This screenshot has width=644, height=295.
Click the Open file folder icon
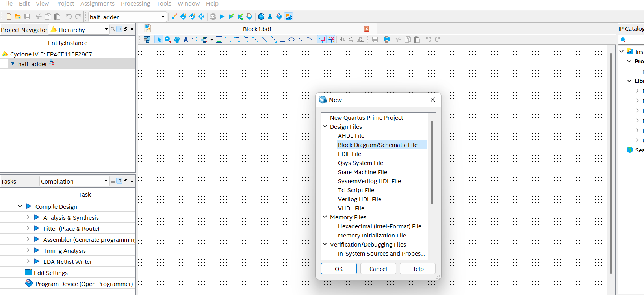[x=18, y=17]
